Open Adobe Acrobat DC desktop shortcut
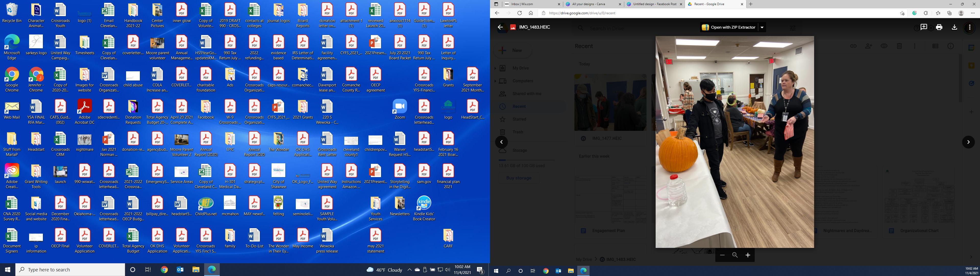980x276 pixels. coord(84,112)
